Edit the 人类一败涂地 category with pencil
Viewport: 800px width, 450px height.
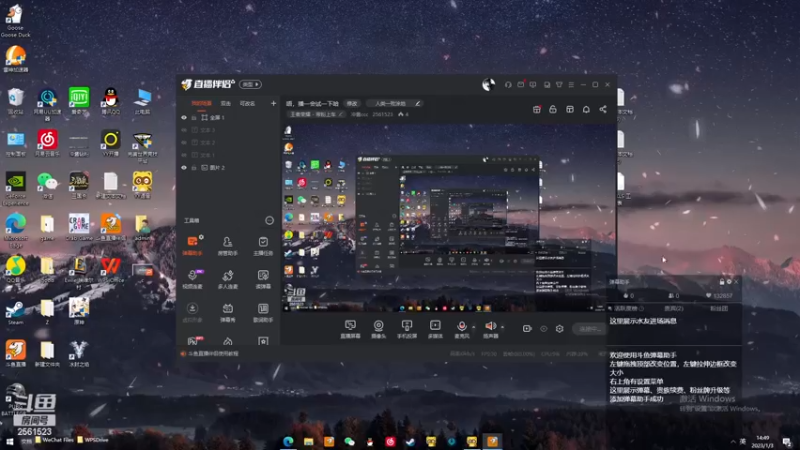click(417, 104)
